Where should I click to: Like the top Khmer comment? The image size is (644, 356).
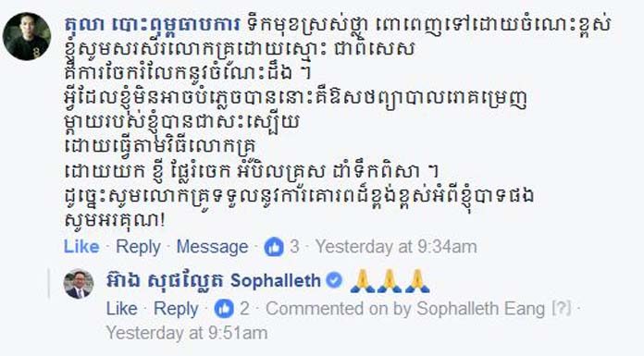[81, 247]
